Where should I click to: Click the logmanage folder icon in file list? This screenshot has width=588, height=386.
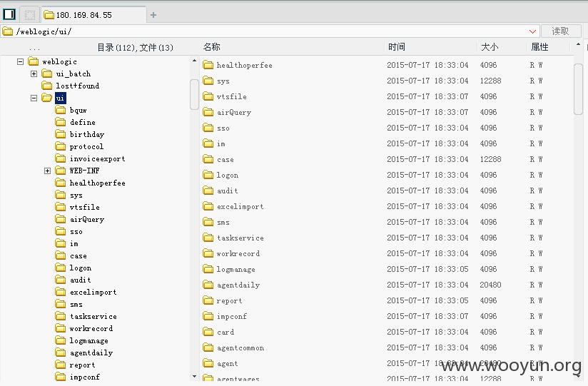[x=208, y=269]
